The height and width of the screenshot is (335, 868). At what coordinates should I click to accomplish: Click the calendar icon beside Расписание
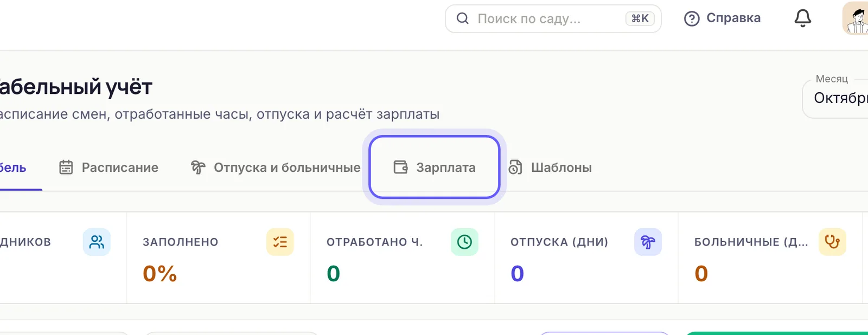tap(66, 168)
